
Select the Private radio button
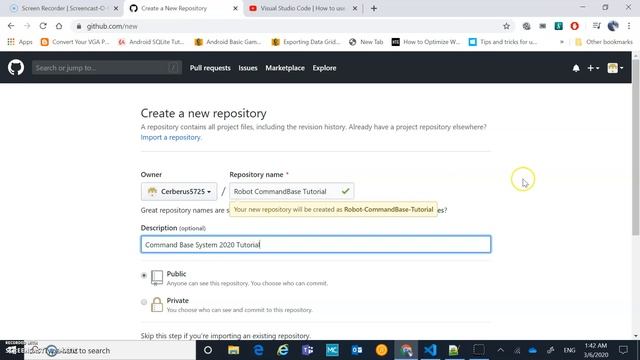coord(144,302)
